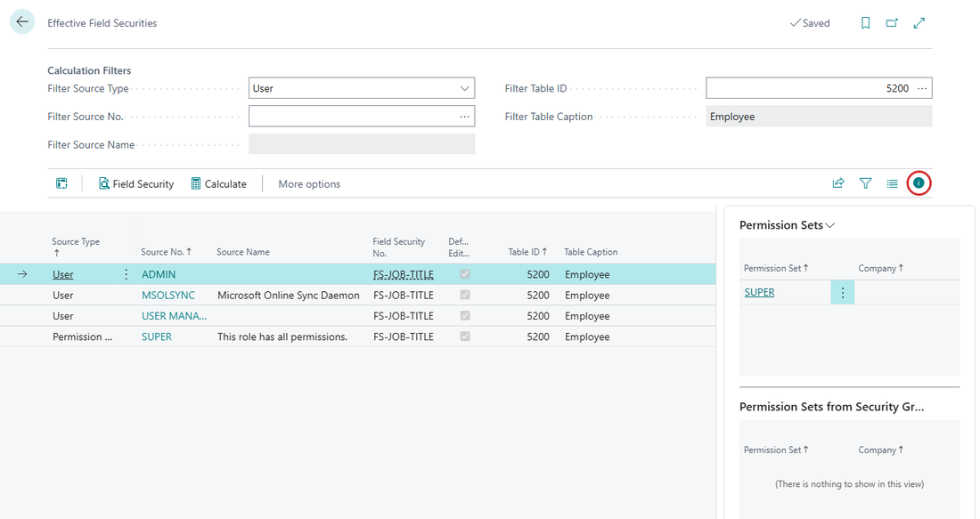Click Permission Sets from Security Gr... heading
980x519 pixels.
[x=832, y=407]
